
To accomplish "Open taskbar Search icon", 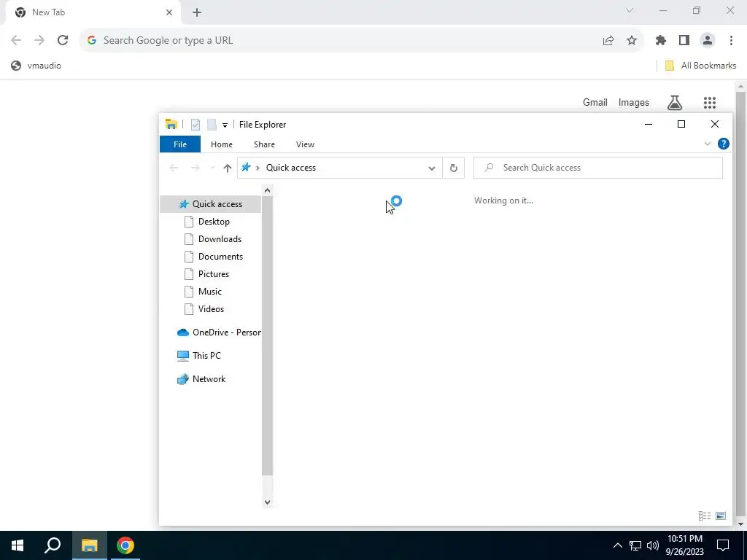I will [x=53, y=545].
